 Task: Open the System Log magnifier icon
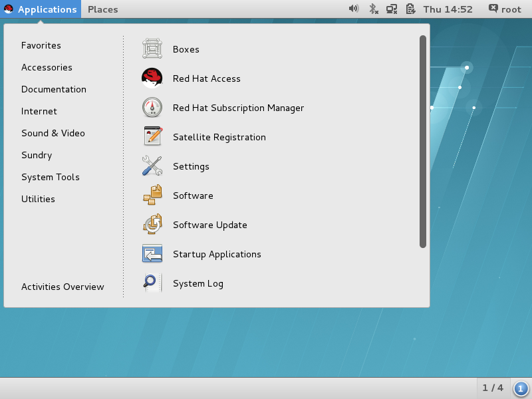152,283
